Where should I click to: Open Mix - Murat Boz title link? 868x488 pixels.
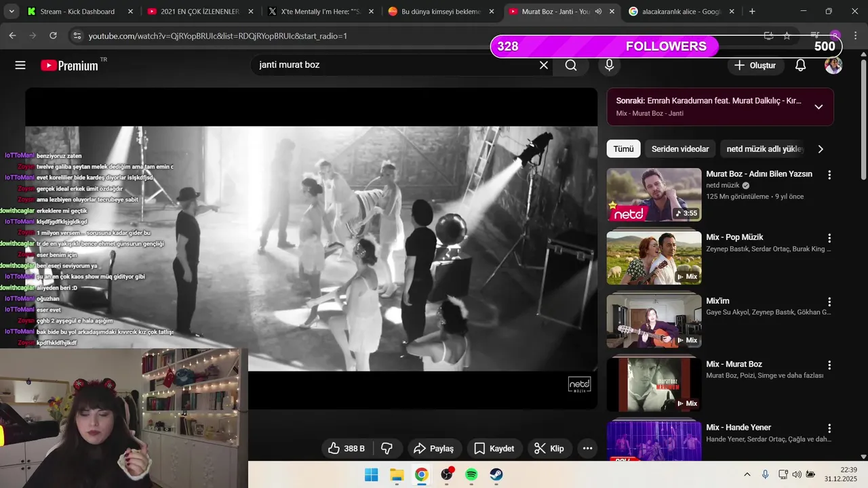point(734,364)
